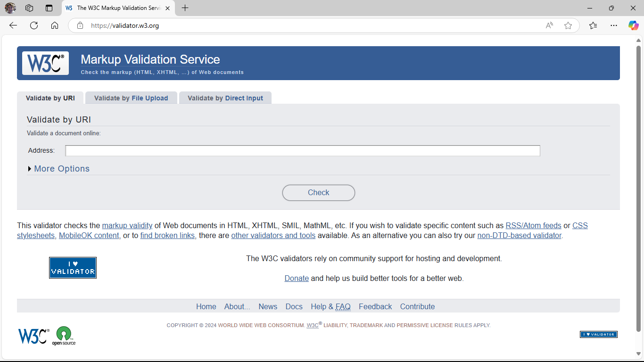Click the I Love Validator badge beside Donate text
Viewport: 644px width, 362px height.
pyautogui.click(x=73, y=267)
